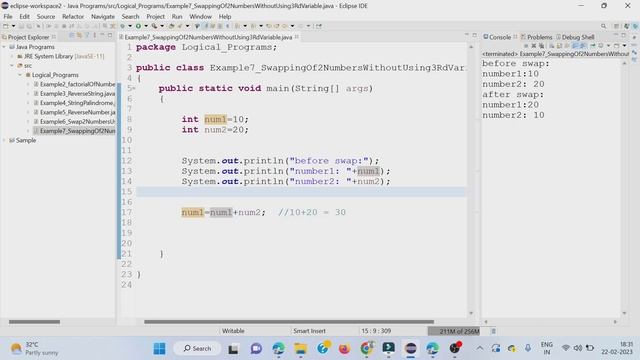
Task: Open the Debug dropdown arrow in toolbar
Action: 130,26
